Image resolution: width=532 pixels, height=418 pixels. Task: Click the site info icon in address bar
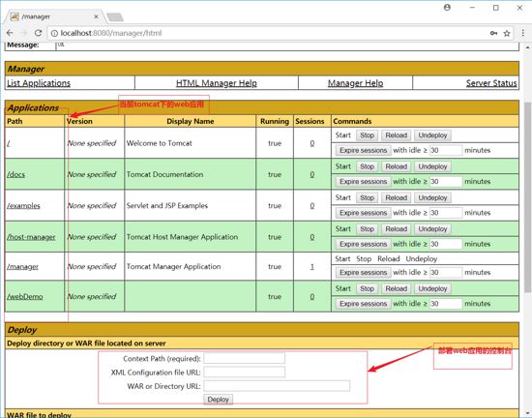54,33
